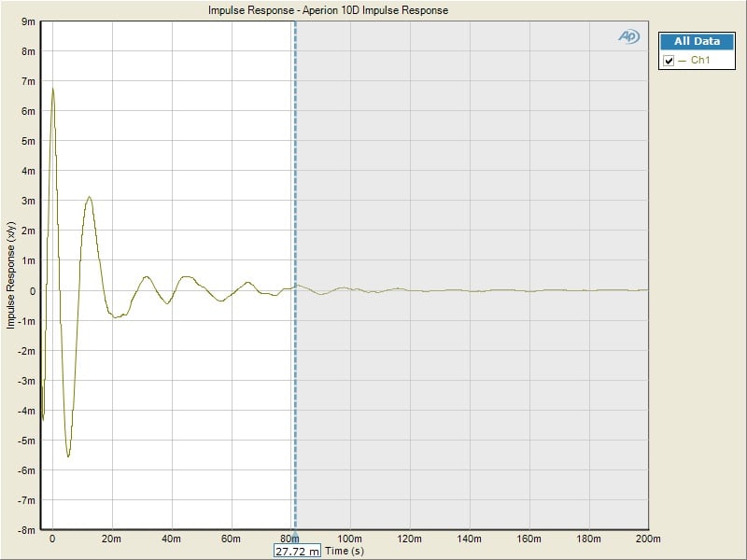The height and width of the screenshot is (560, 747).
Task: Click the Aperion 10D Impulse Response graph title
Action: (x=328, y=10)
